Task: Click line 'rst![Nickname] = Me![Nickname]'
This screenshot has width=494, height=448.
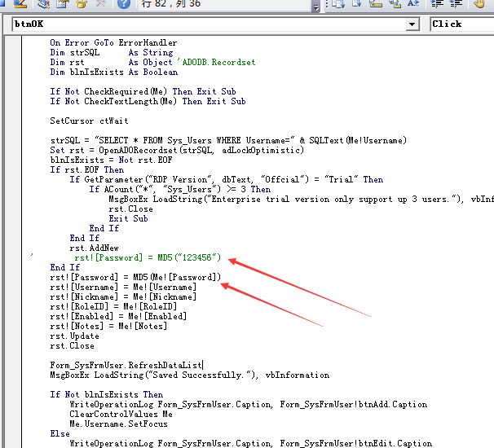Action: pyautogui.click(x=123, y=296)
